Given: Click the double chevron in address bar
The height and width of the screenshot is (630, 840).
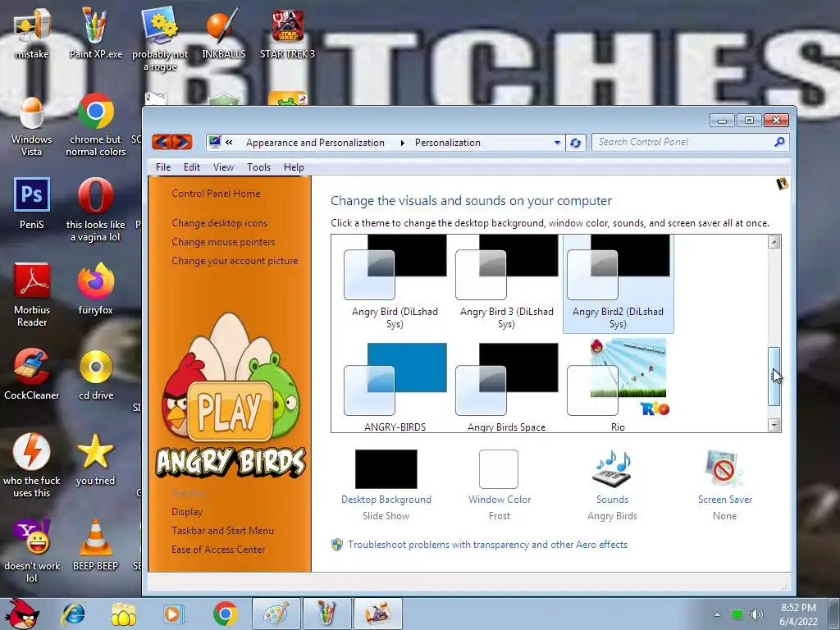Looking at the screenshot, I should 230,142.
